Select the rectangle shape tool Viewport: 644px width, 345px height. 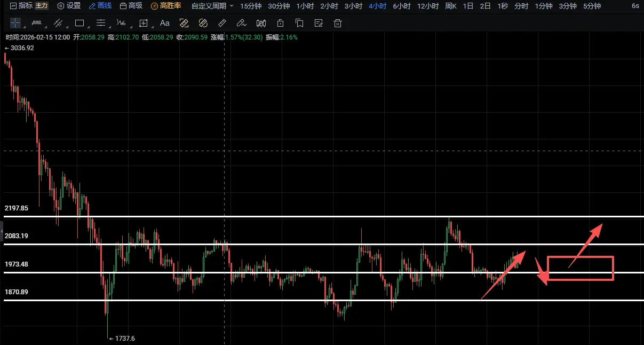(79, 23)
